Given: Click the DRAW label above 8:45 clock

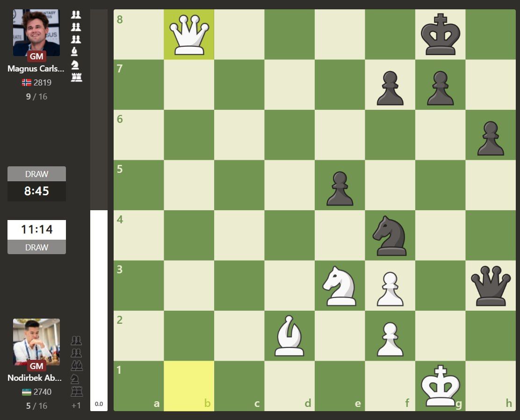Looking at the screenshot, I should 36,174.
